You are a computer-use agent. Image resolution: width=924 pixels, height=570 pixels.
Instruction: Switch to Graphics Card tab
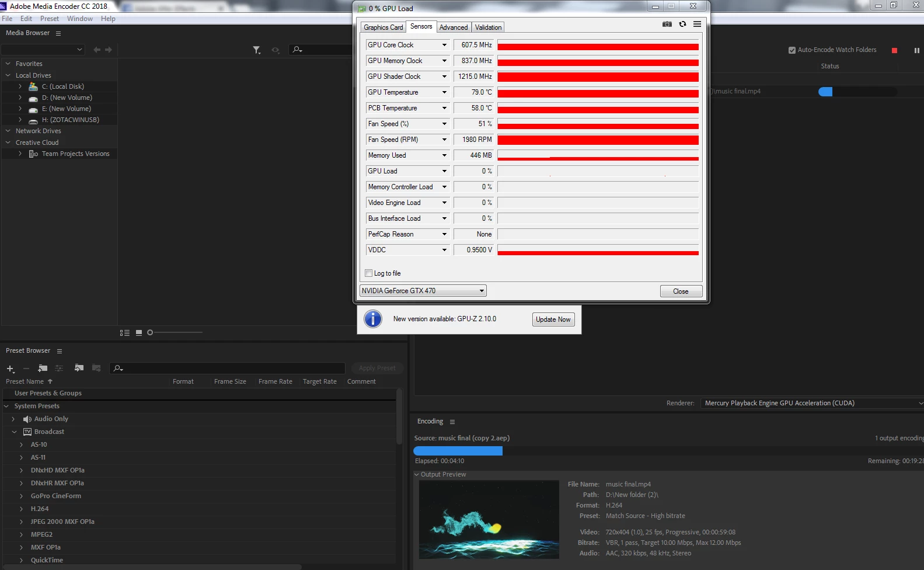[383, 27]
